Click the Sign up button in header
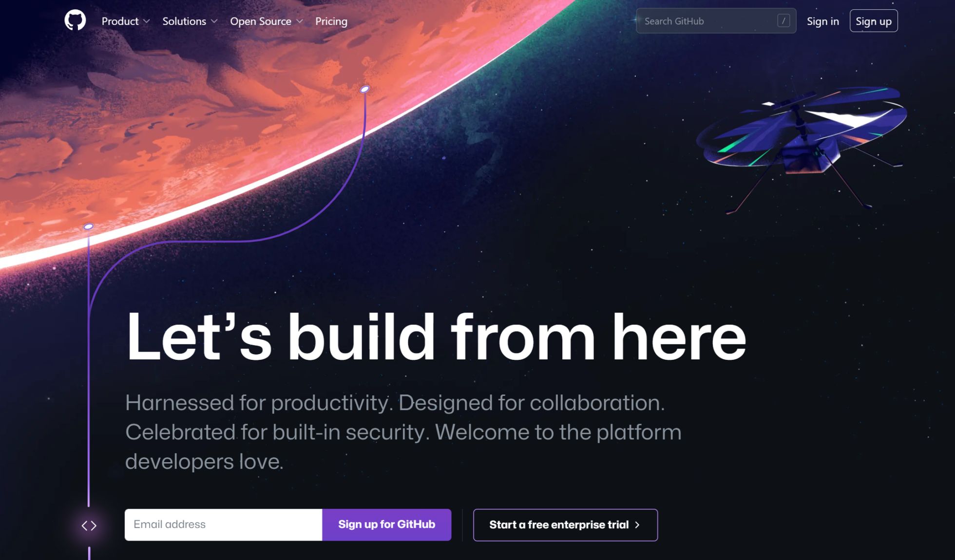The height and width of the screenshot is (560, 955). (874, 21)
